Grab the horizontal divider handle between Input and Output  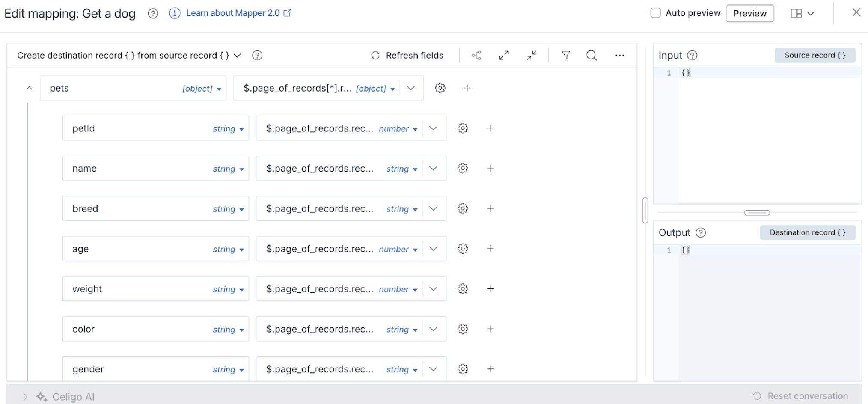pos(757,213)
